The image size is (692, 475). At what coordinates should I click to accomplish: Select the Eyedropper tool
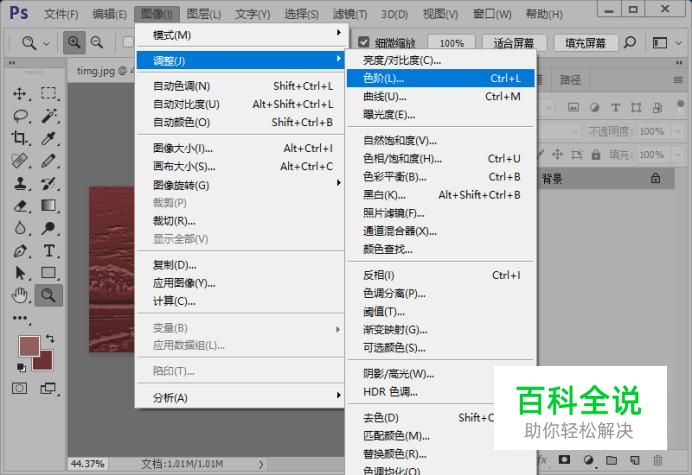click(49, 138)
